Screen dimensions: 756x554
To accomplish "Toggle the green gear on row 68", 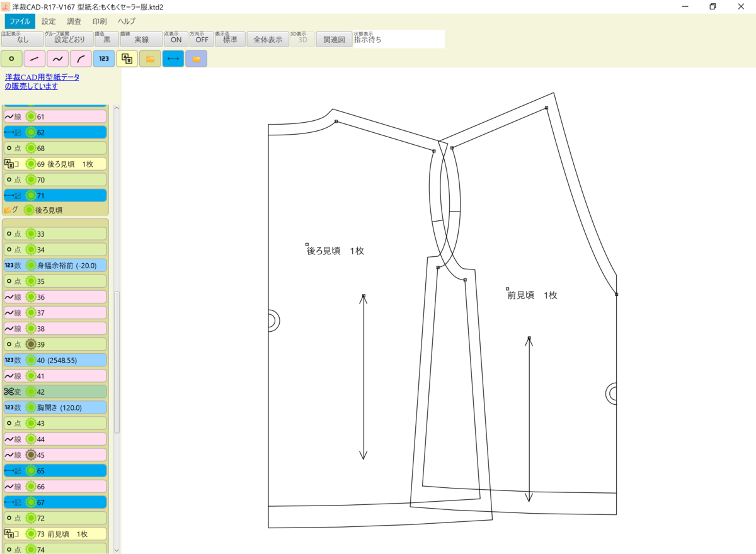I will coord(30,148).
